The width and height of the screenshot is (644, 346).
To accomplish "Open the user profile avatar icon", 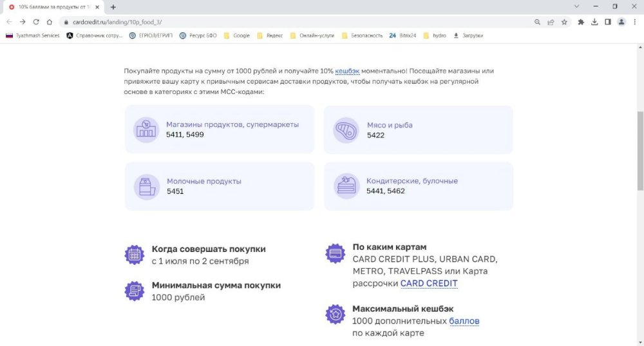I will [621, 21].
